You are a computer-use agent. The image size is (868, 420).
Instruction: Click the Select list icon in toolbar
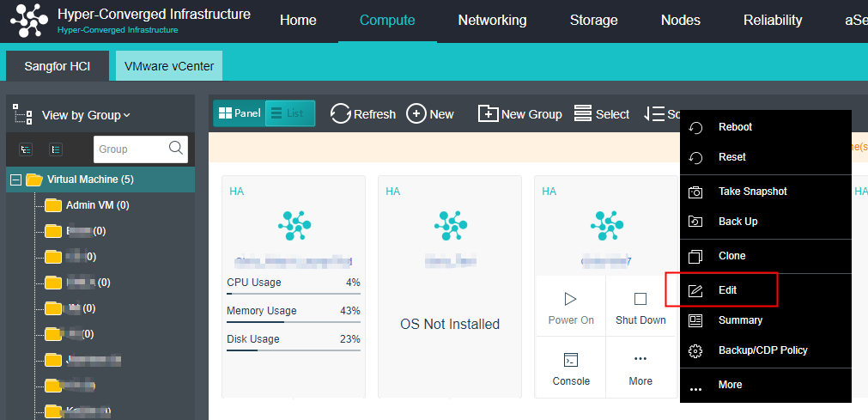[583, 114]
